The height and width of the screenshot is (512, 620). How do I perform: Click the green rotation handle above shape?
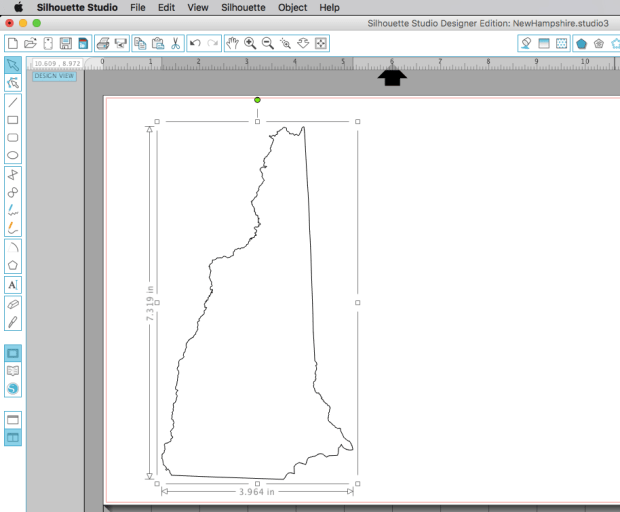tap(257, 100)
